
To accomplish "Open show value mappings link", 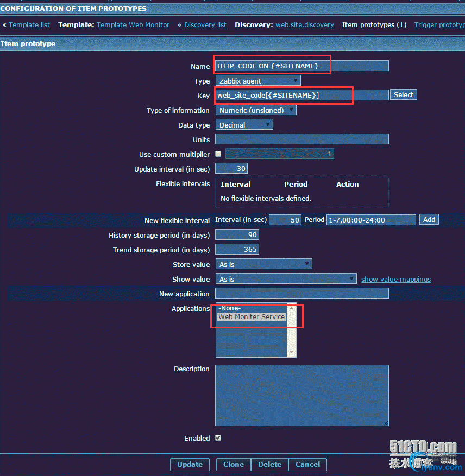I will (x=395, y=280).
